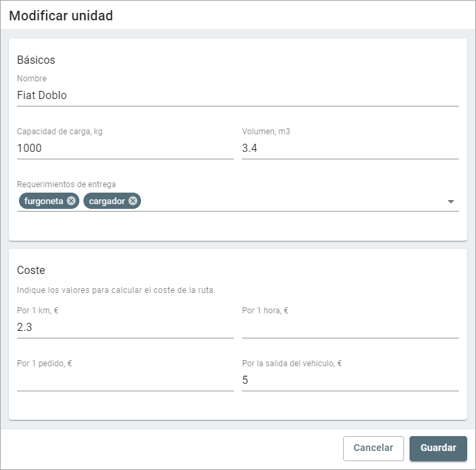
Task: Expand the Requerimientos de entrega dropdown arrow
Action: pyautogui.click(x=451, y=201)
